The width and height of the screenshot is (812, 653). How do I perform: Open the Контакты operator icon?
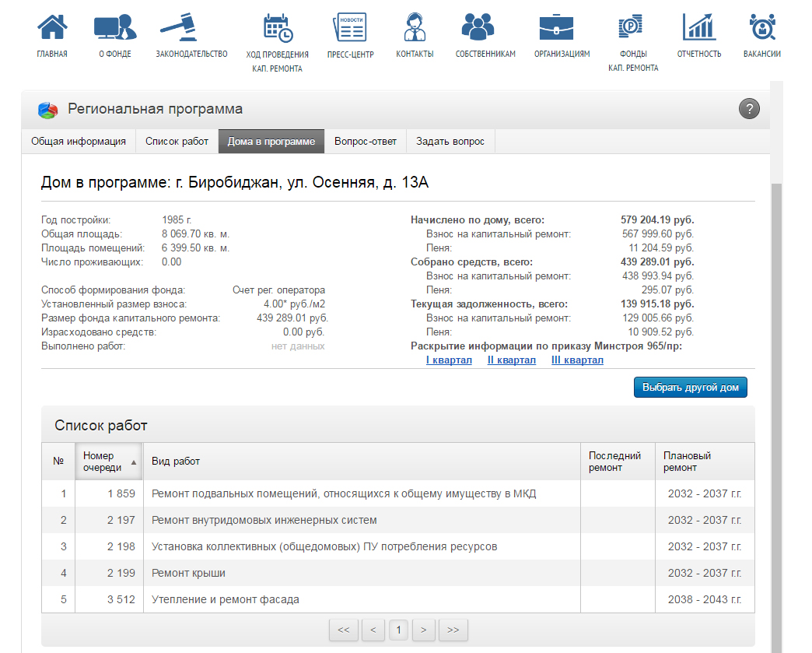click(x=415, y=27)
